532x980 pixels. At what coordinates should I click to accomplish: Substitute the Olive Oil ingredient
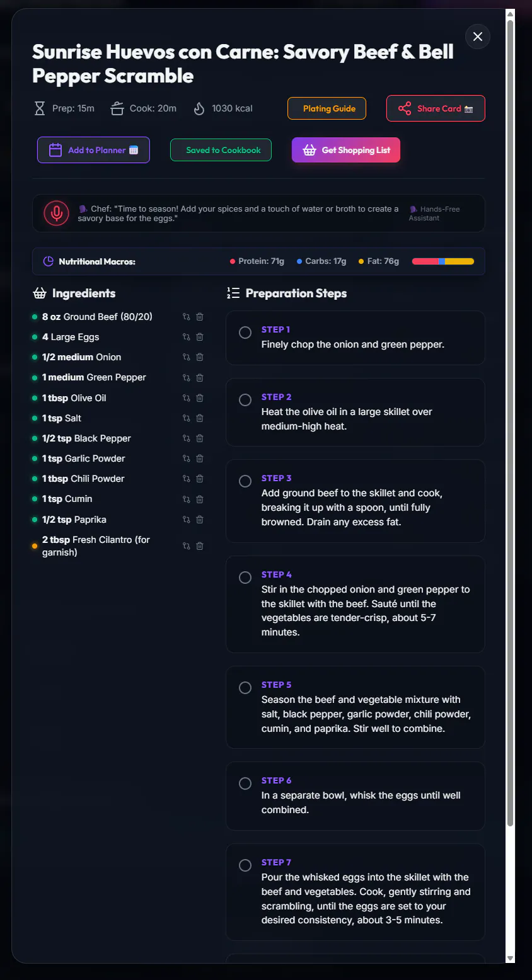(x=186, y=398)
